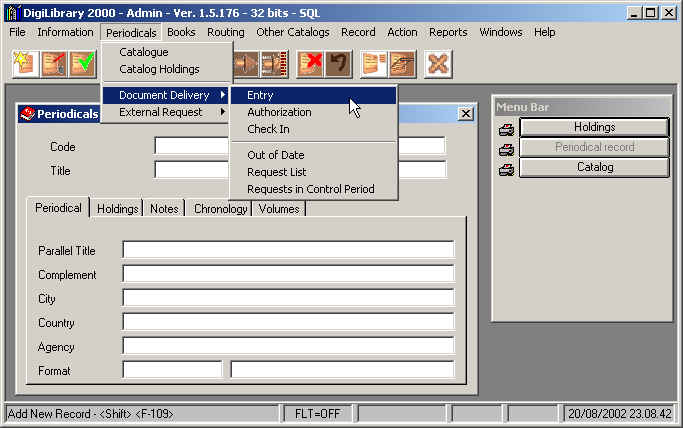The image size is (683, 428).
Task: Open the Action menu
Action: point(402,32)
